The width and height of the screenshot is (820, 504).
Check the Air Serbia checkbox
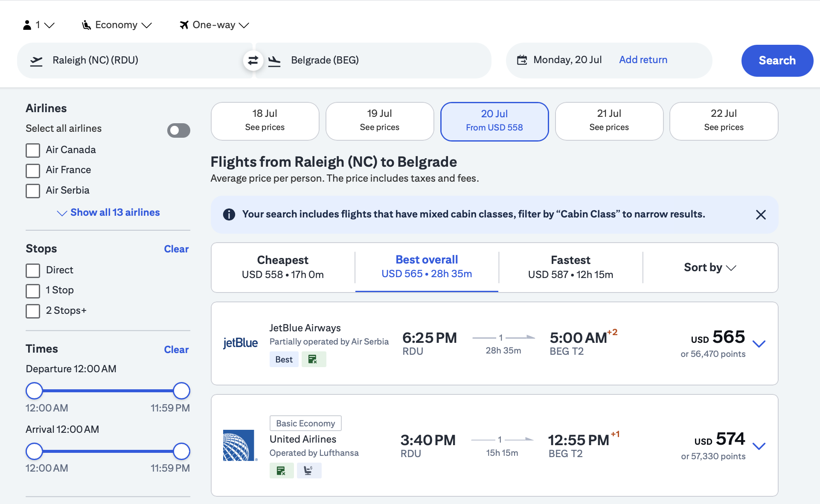click(x=33, y=191)
